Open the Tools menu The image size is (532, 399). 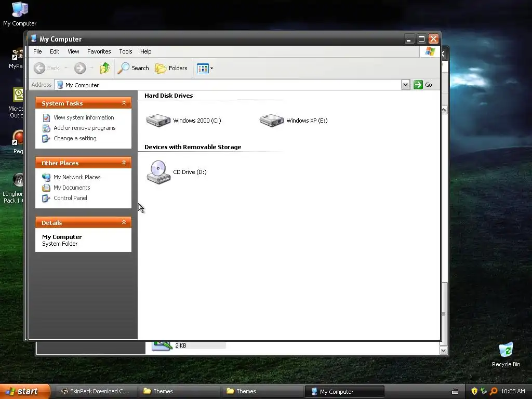tap(126, 51)
